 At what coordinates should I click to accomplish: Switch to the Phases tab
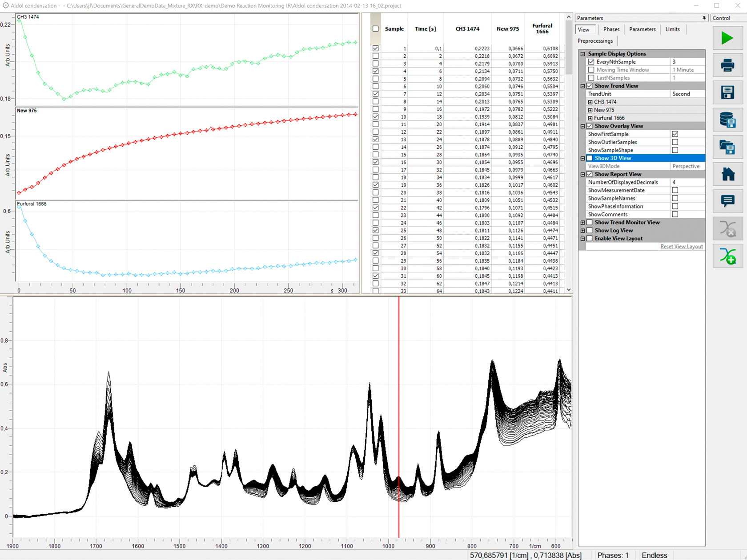611,29
